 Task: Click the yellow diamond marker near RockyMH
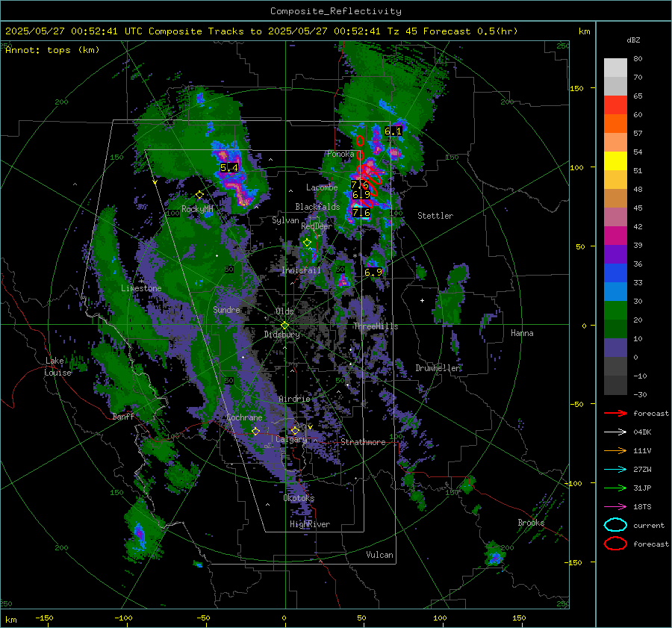pos(199,195)
